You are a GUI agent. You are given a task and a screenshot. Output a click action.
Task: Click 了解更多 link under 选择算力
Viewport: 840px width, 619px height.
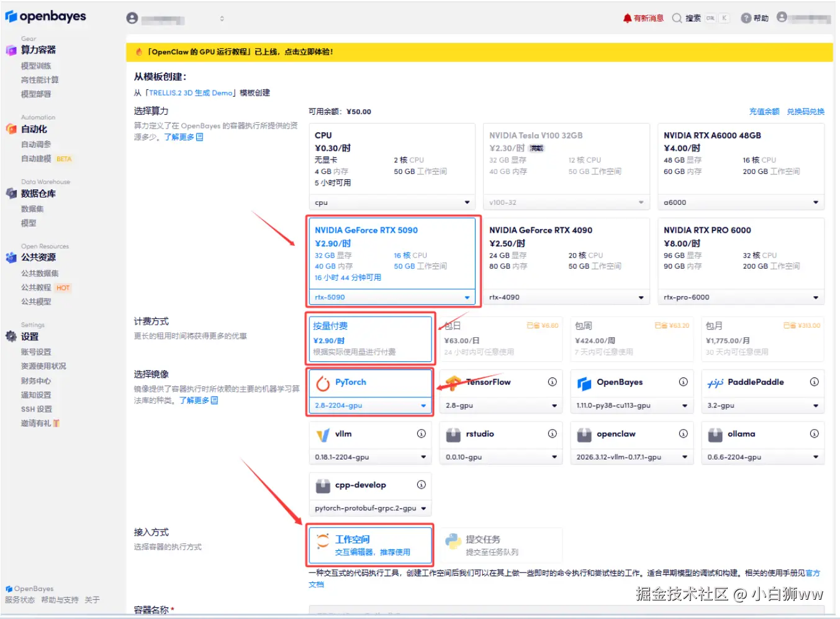pos(183,137)
